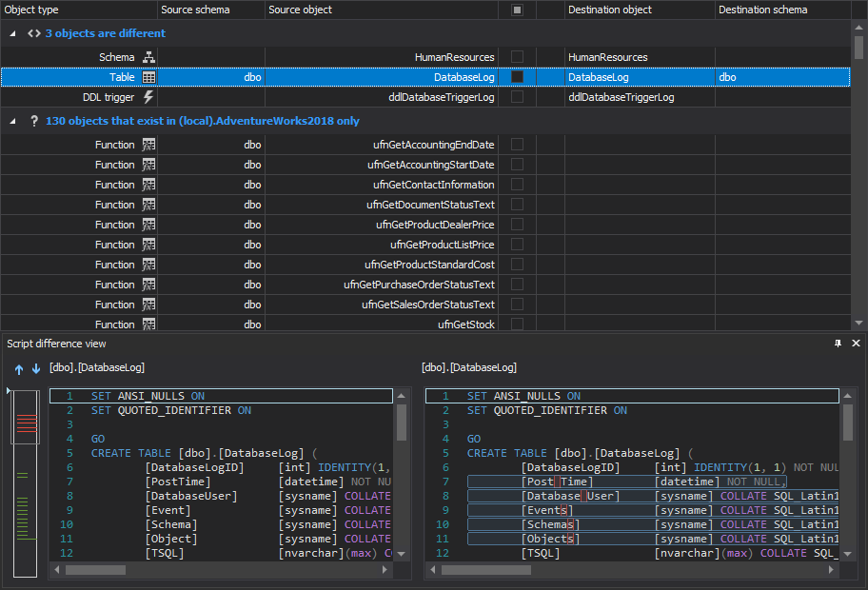
Task: Click the Schema type icon in HumanResources row
Action: click(148, 57)
